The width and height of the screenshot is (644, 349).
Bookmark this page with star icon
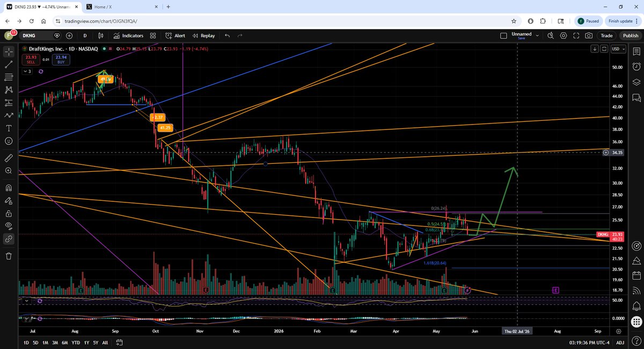point(514,21)
